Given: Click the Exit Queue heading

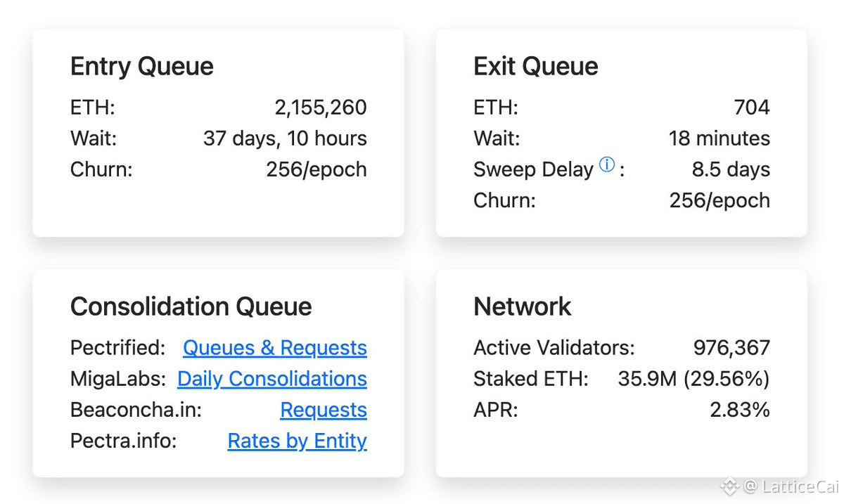Looking at the screenshot, I should (x=536, y=67).
